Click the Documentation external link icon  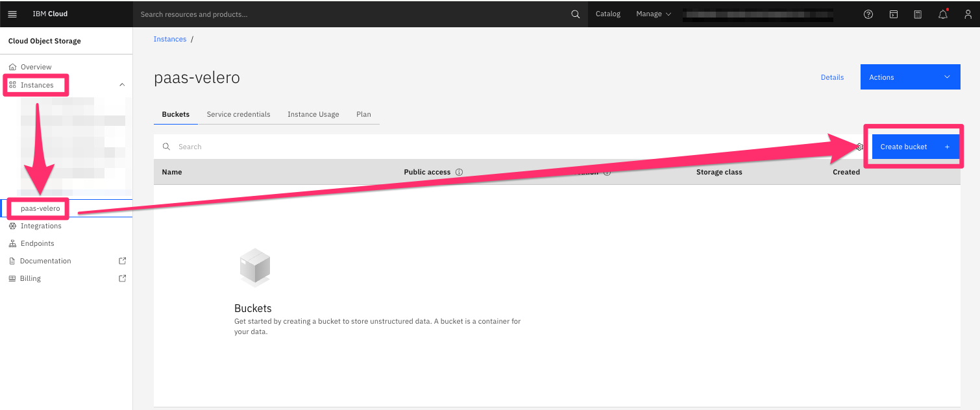(122, 261)
